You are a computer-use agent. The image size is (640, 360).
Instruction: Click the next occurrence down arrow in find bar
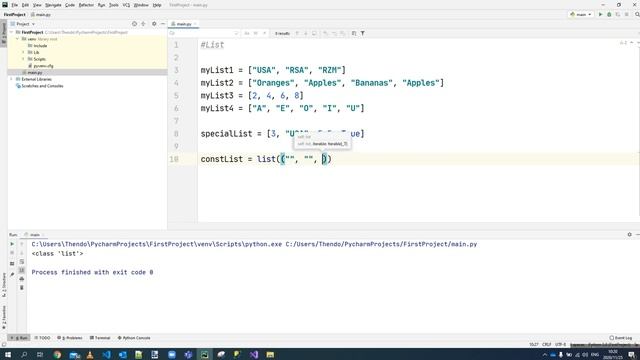point(306,33)
